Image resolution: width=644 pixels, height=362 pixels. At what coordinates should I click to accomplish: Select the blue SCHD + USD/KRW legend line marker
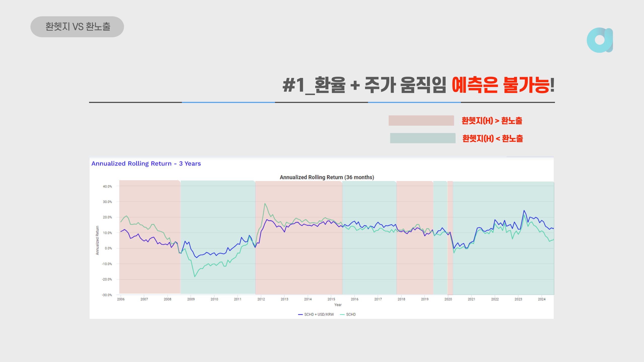300,314
